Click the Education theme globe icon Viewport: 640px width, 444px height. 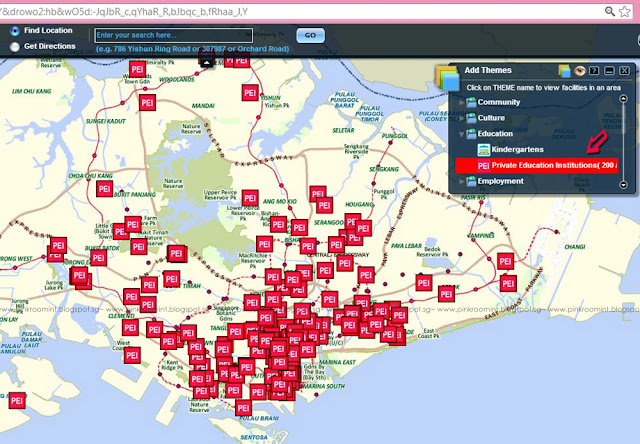(x=471, y=134)
